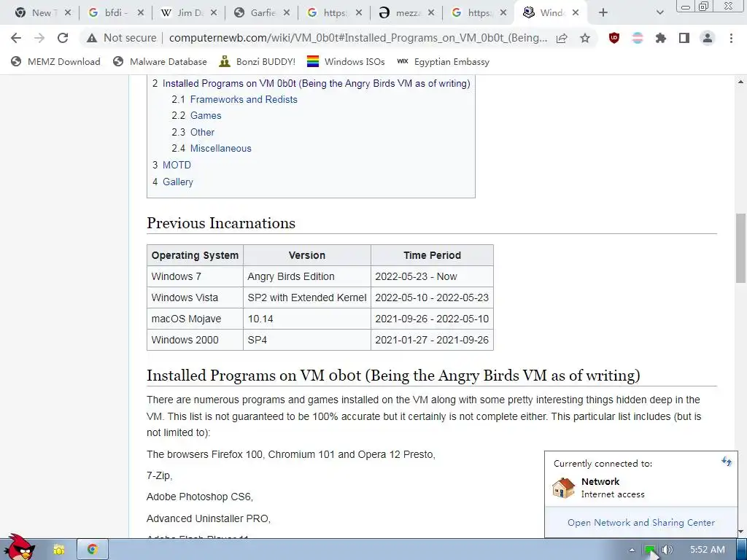Click the 5:52 AM taskbar clock
The height and width of the screenshot is (560, 747).
coord(708,550)
